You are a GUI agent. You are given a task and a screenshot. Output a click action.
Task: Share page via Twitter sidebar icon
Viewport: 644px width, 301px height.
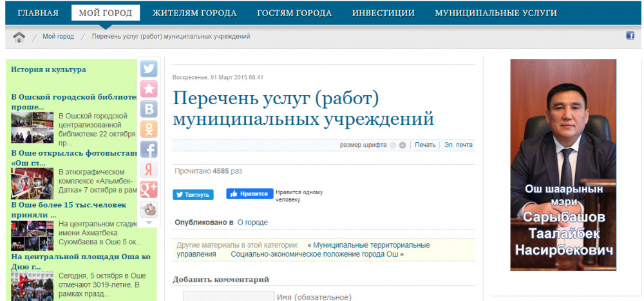click(x=149, y=69)
